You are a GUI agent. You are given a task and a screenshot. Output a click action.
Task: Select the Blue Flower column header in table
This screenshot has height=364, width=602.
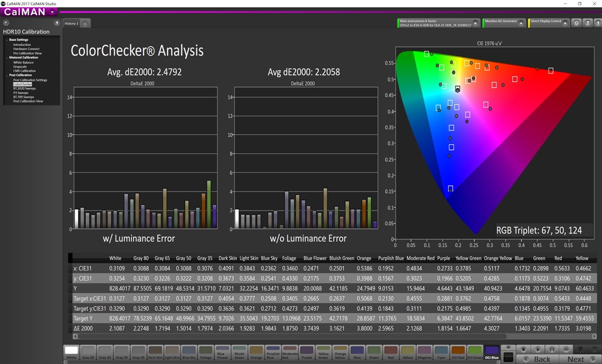315,258
